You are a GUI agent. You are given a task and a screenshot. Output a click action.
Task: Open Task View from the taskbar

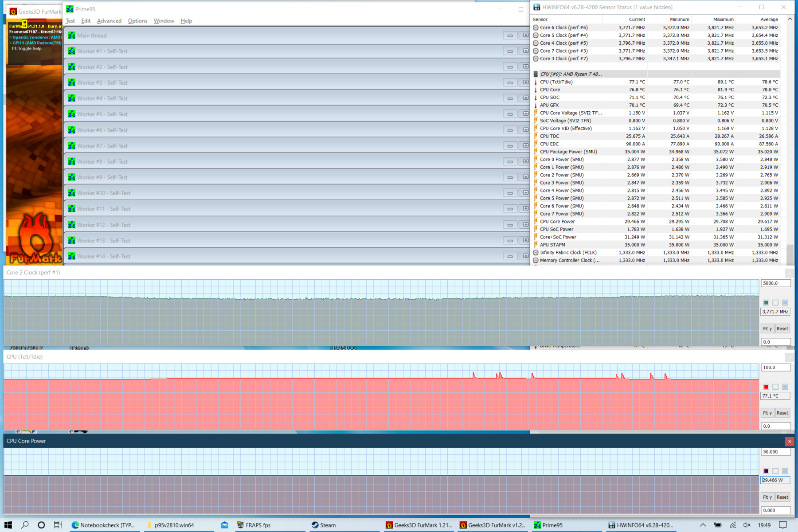(x=58, y=525)
